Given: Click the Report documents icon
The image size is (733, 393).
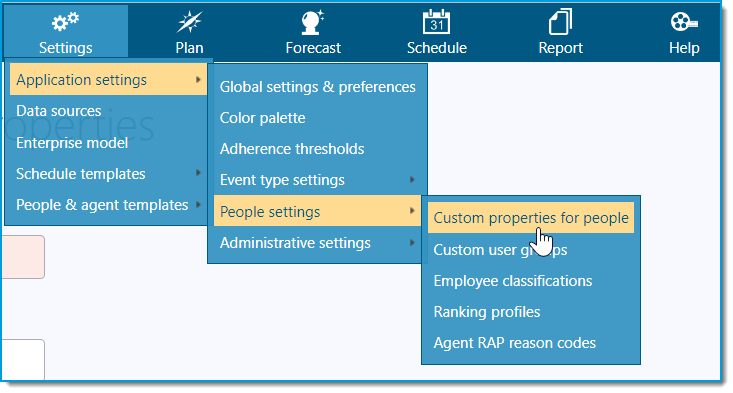Looking at the screenshot, I should point(560,22).
